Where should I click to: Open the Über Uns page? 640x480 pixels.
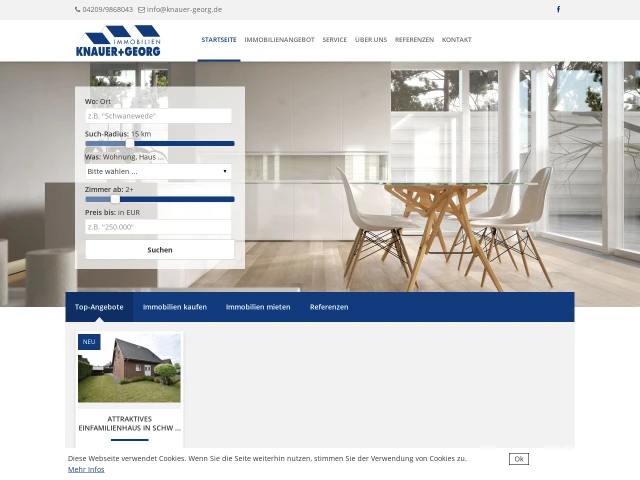coord(371,40)
